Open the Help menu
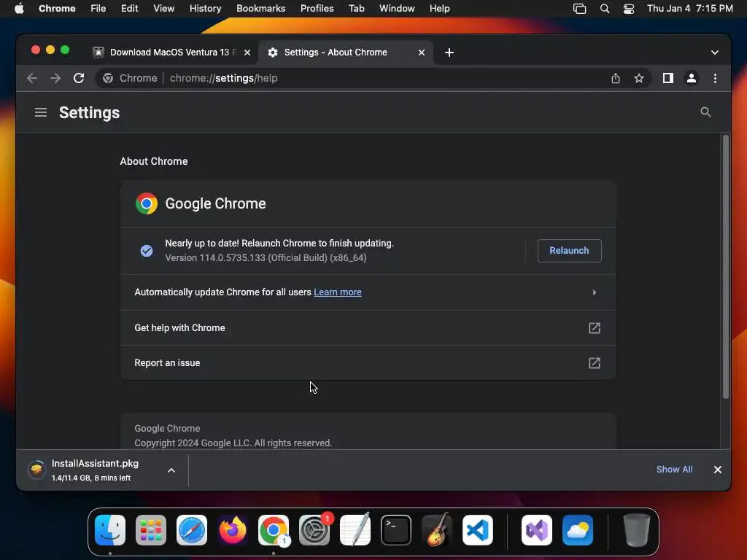Image resolution: width=747 pixels, height=560 pixels. (x=439, y=9)
